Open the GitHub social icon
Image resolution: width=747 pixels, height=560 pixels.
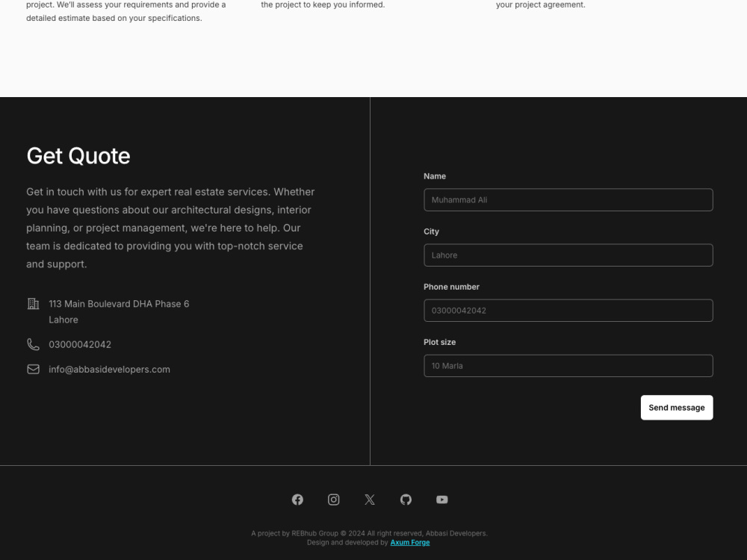point(406,500)
